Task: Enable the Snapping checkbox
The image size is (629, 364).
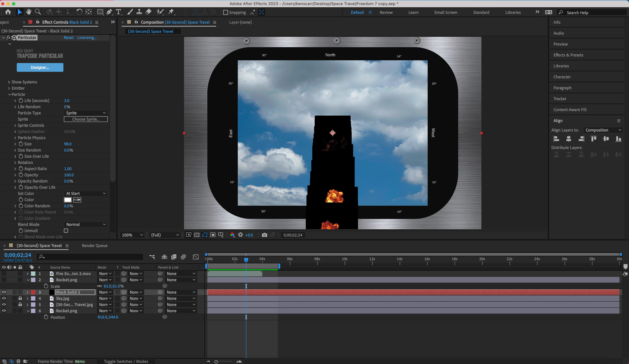Action: (x=225, y=12)
